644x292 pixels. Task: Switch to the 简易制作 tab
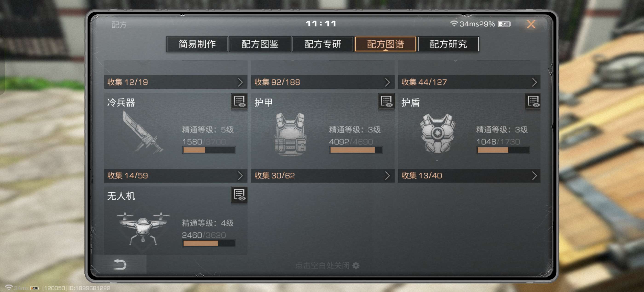(197, 44)
